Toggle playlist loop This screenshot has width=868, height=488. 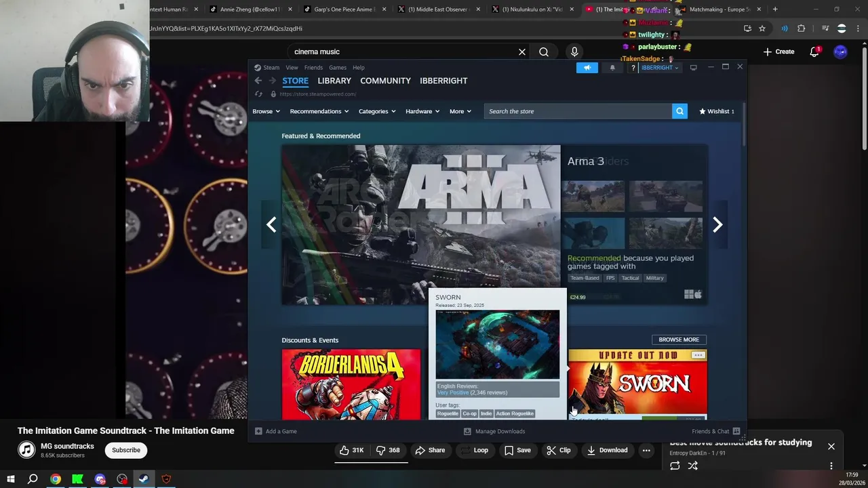(x=675, y=466)
